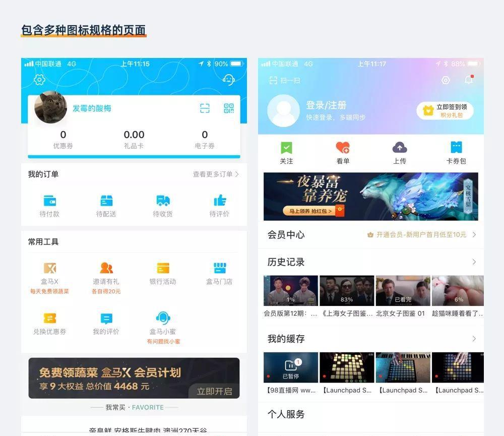Viewport: 504px width, 436px height.
Task: Open the 待评价 thumbs-up icon
Action: click(220, 200)
